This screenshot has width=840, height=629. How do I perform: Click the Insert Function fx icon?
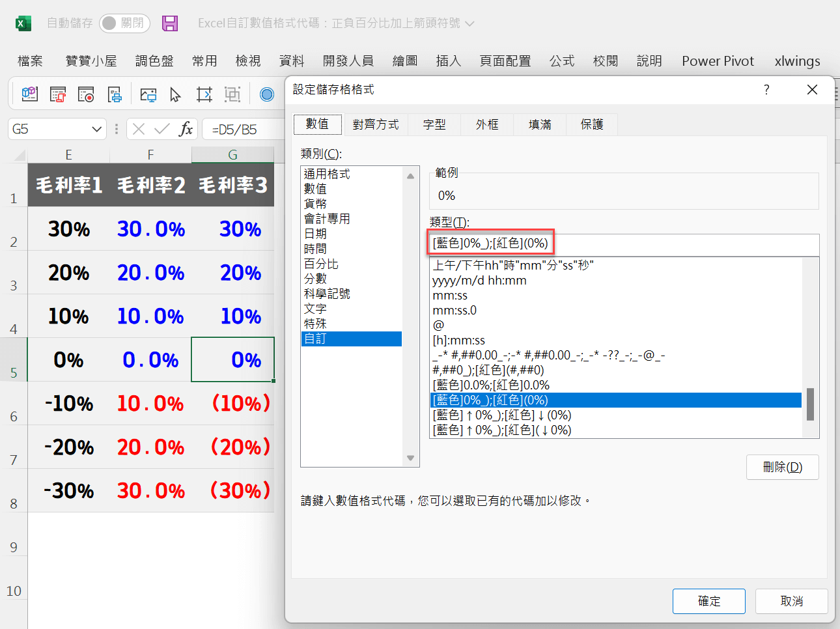[x=186, y=129]
